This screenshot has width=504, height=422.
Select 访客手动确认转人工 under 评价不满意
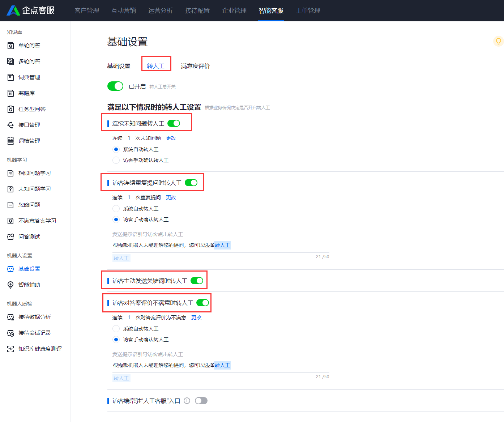[116, 340]
